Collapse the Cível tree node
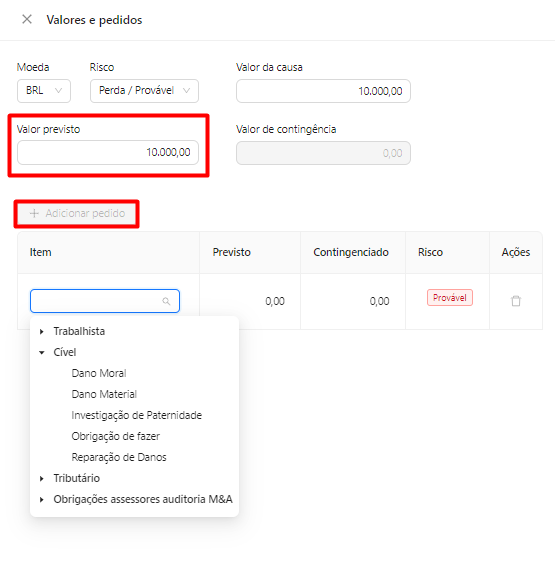This screenshot has width=555, height=576. pyautogui.click(x=42, y=353)
